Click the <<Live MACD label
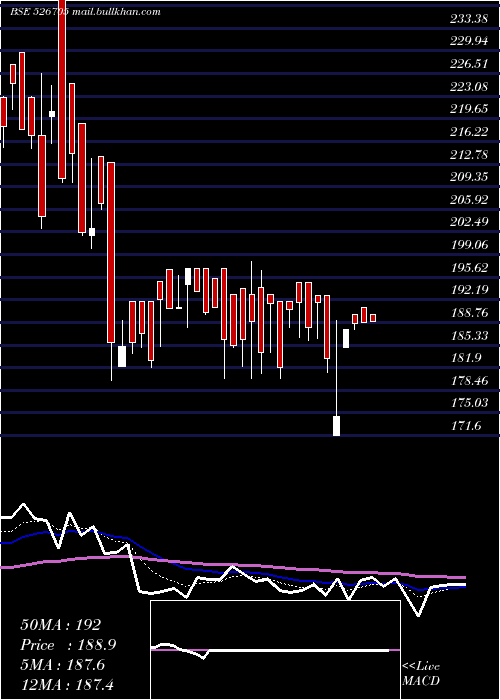 [421, 674]
